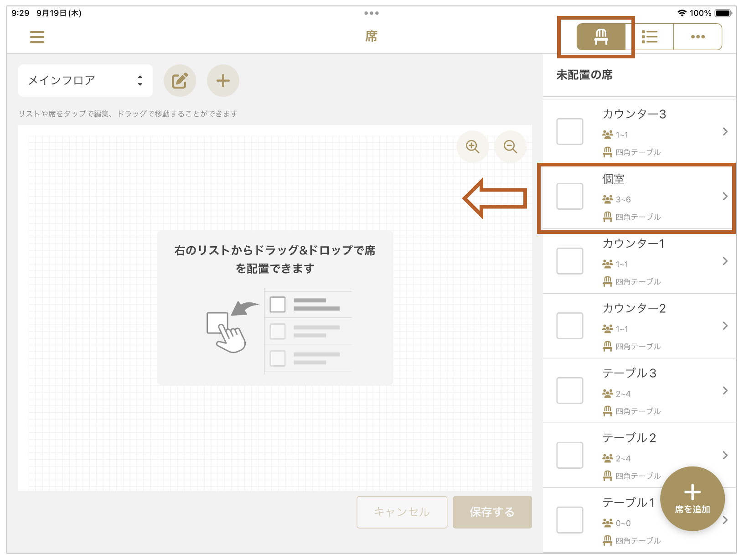744x560 pixels.
Task: Open the hamburger menu
Action: 37,37
